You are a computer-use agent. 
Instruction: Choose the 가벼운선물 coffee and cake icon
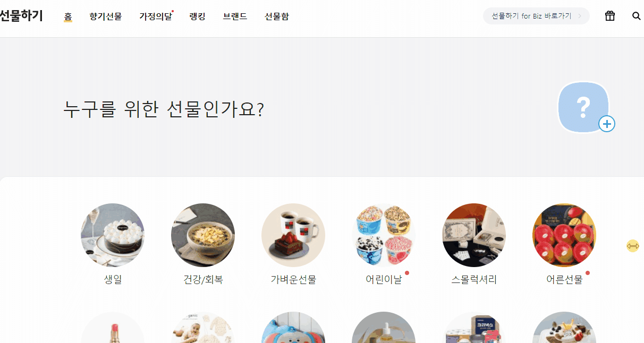tap(293, 235)
